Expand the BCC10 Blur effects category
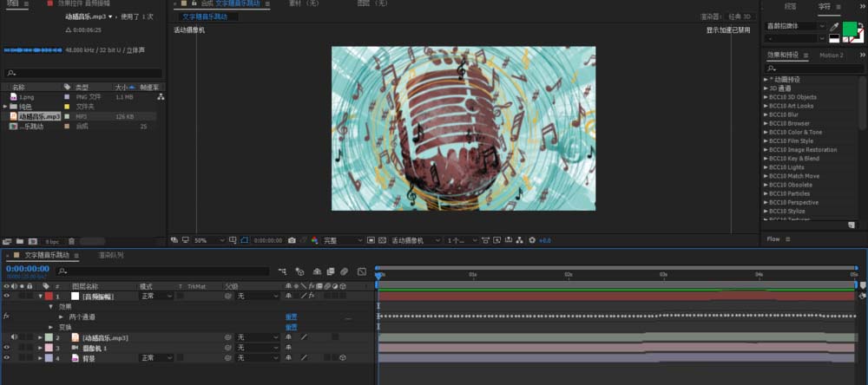 pyautogui.click(x=765, y=114)
